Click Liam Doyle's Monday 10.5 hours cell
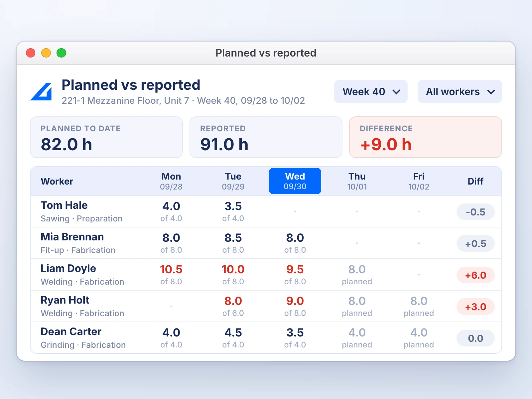Viewport: 532px width, 399px height. coord(171,275)
